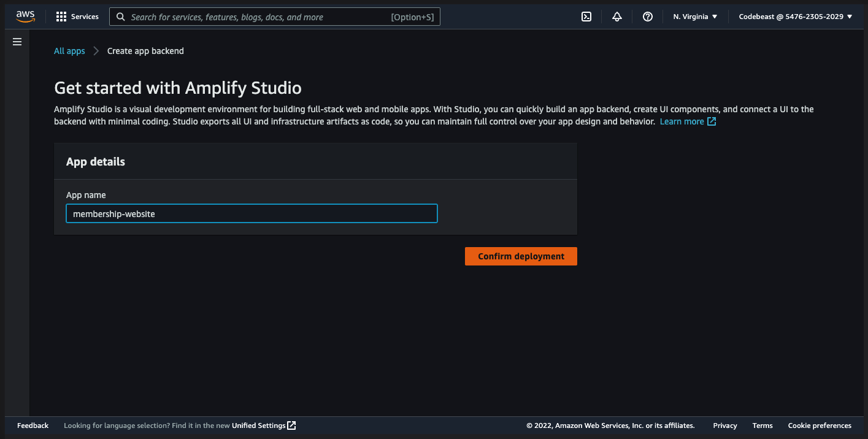Open Cookie preferences in the footer
This screenshot has height=439, width=868.
(x=820, y=426)
